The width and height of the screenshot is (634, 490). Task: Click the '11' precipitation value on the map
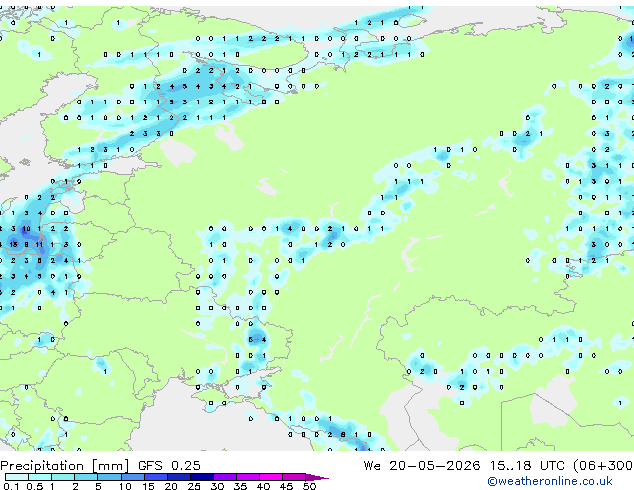click(x=39, y=244)
